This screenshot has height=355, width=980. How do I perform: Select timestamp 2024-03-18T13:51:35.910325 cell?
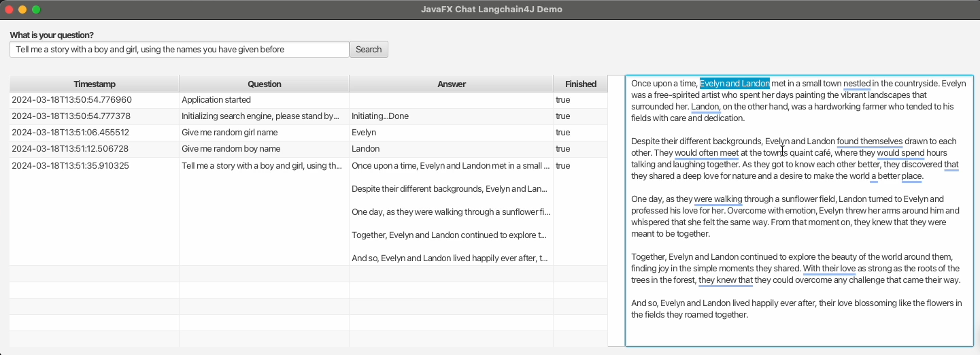click(x=95, y=212)
